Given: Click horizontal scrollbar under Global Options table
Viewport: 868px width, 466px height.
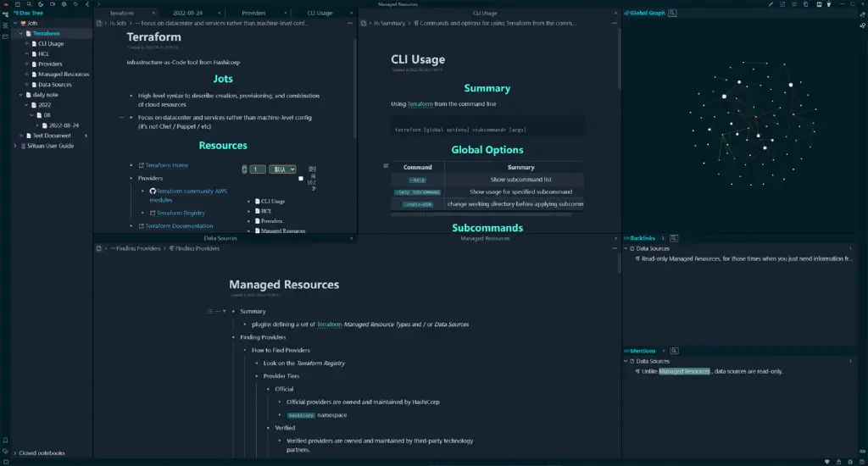Looking at the screenshot, I should (481, 214).
